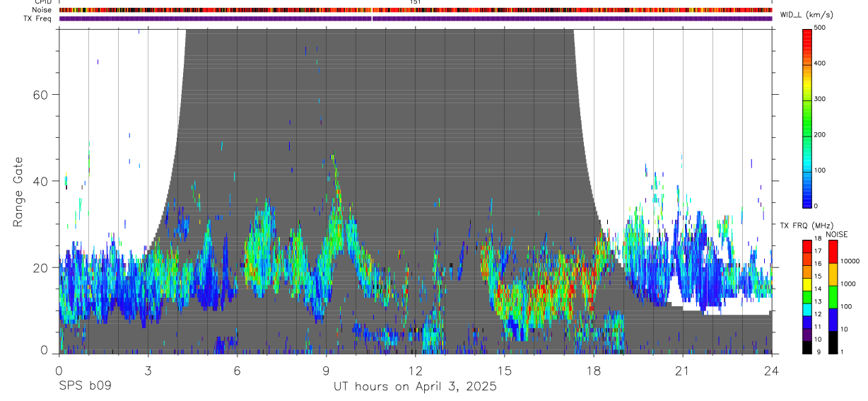Click the '18' value on TX FRQ scale
Screen dimensions: 868x401
[819, 240]
